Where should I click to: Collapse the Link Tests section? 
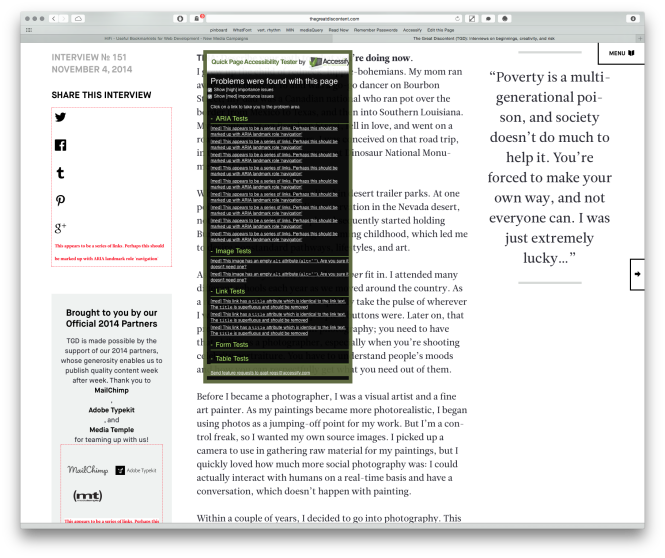coord(229,291)
